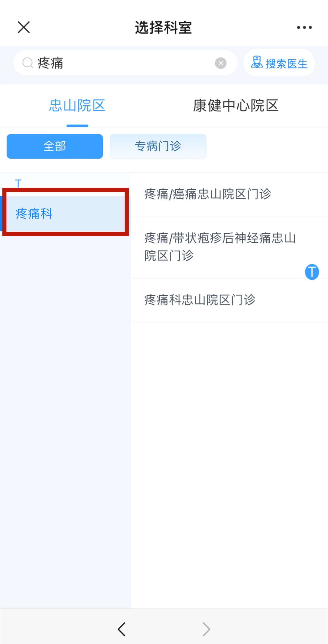Select 疼痛科 in the left department list

click(x=66, y=214)
